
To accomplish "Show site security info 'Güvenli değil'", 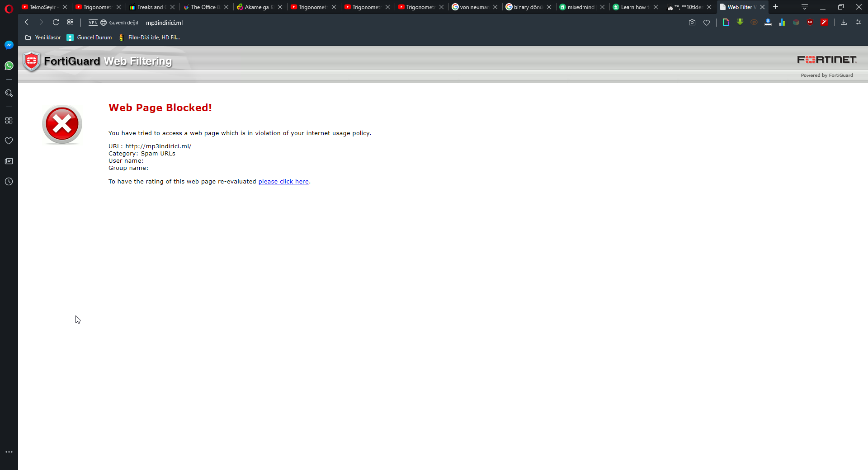I will pos(119,23).
